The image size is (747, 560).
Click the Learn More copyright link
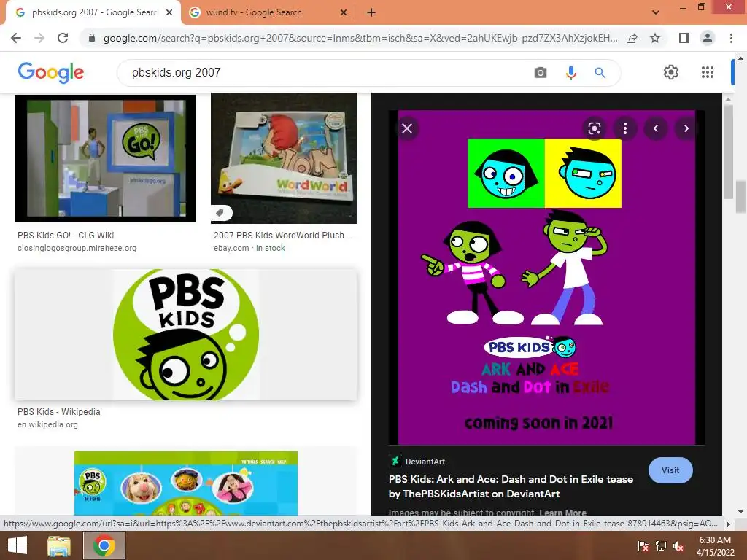coord(562,513)
